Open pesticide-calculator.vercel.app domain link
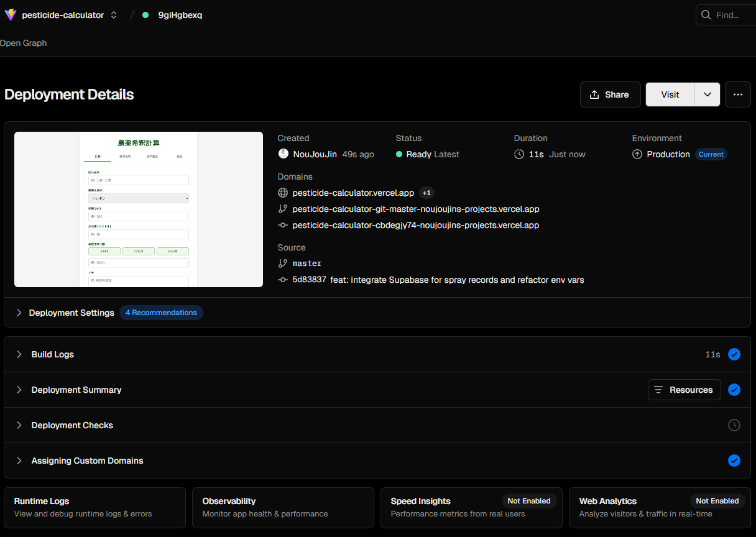The image size is (756, 537). [x=353, y=193]
